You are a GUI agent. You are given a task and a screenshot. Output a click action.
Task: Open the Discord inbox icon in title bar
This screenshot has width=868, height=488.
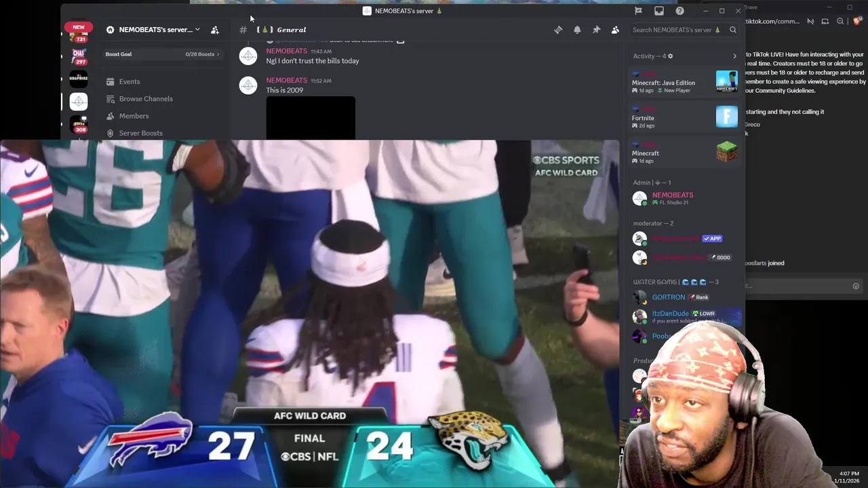tap(658, 11)
